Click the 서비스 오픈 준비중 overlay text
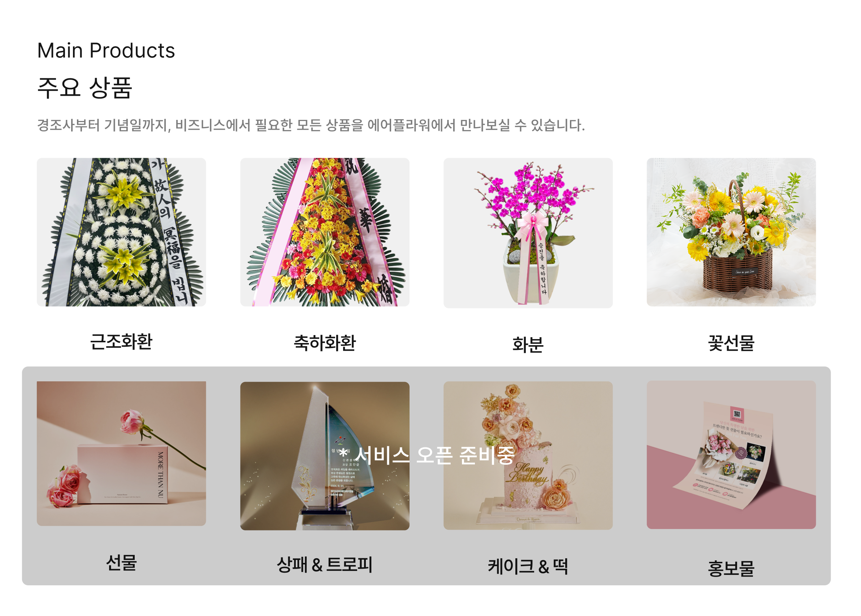The height and width of the screenshot is (616, 861). [427, 455]
